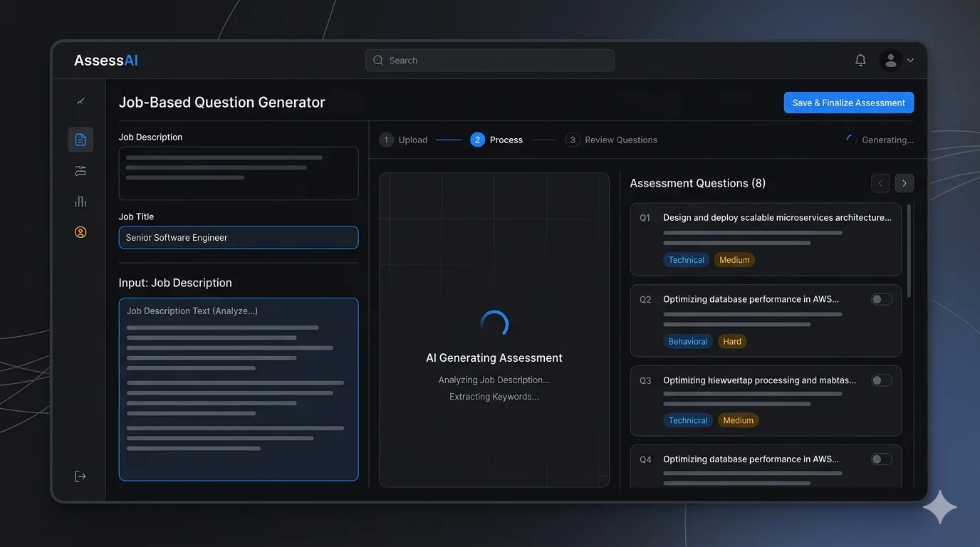Screen dimensions: 980x547
Task: Click the AI Generating Assessment spinner
Action: (x=494, y=324)
